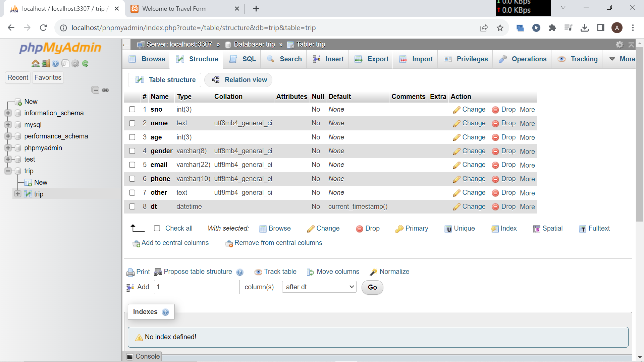This screenshot has height=362, width=644.
Task: Check the checkbox next to the dt column
Action: click(132, 206)
